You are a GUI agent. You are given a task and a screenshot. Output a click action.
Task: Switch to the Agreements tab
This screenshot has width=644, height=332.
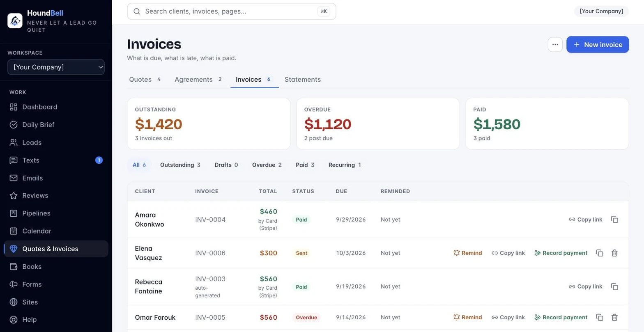click(198, 80)
